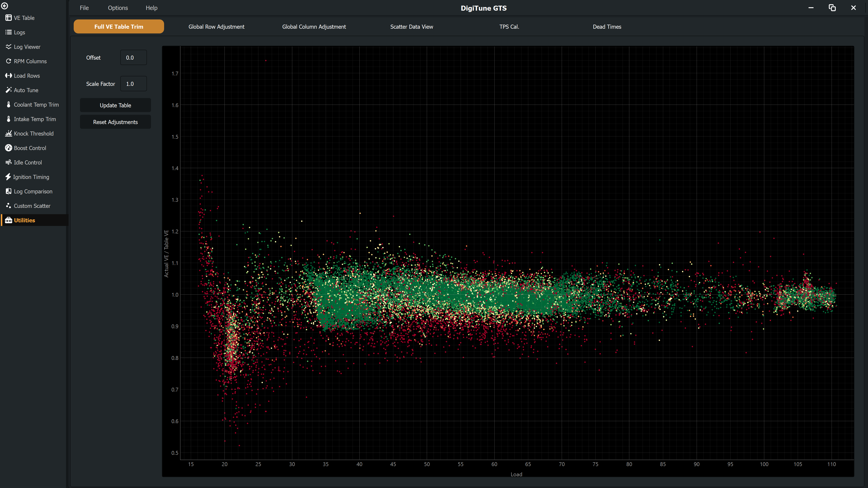Open the Auto Tune magic wand icon
The image size is (868, 488).
point(8,90)
